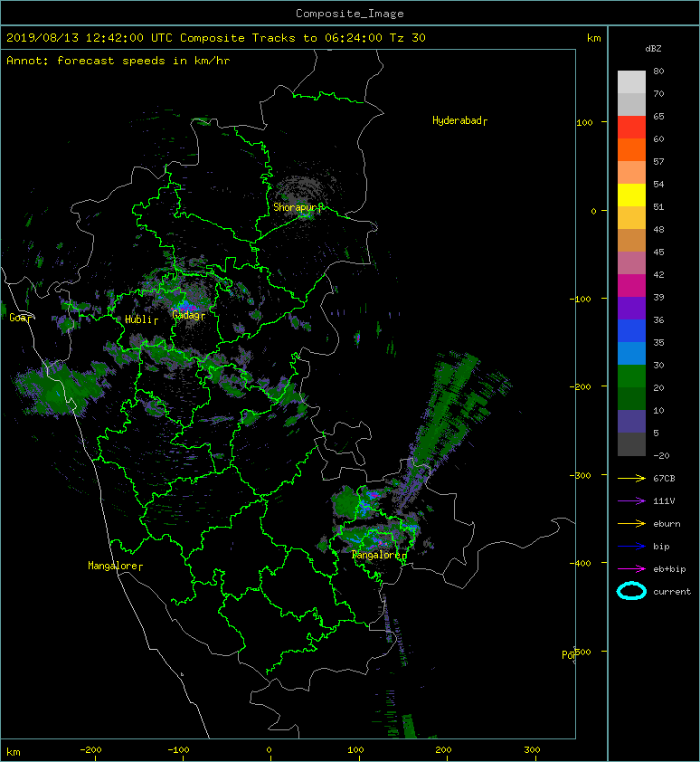Click the Gadag city label
Screen dimensions: 700x762
point(188,316)
